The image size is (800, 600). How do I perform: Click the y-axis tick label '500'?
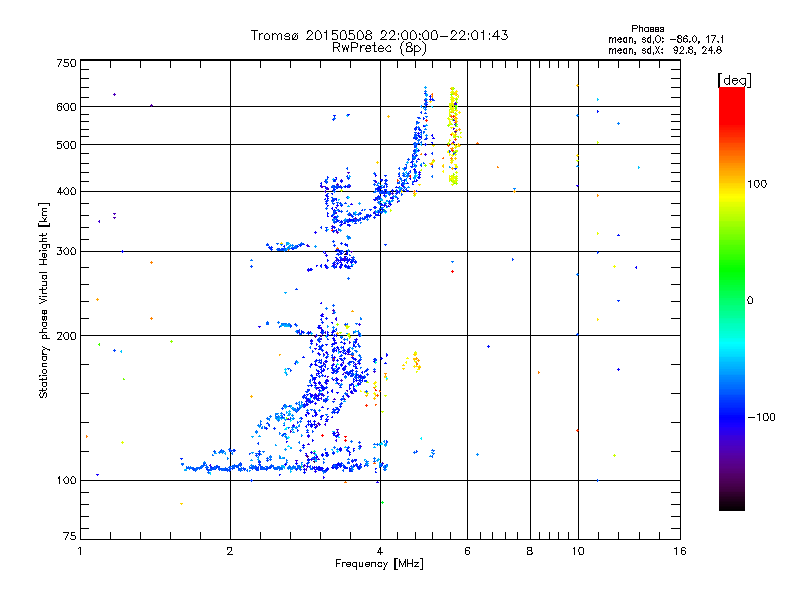[x=66, y=145]
